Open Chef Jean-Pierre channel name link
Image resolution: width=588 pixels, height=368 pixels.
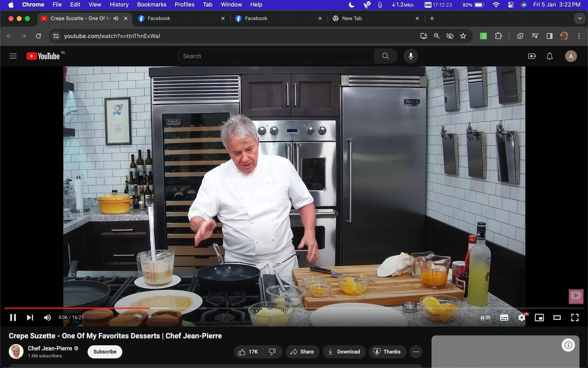coord(50,348)
